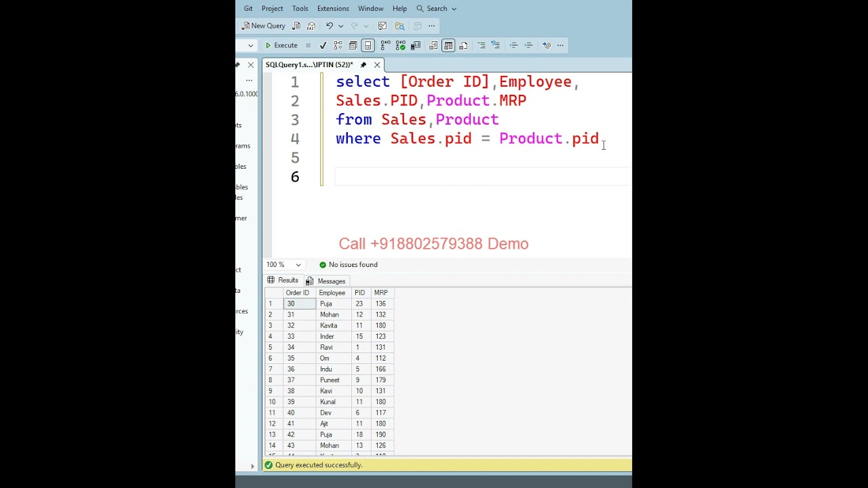
Task: Click Specify Values for Template Parameters icon
Action: pos(547,45)
